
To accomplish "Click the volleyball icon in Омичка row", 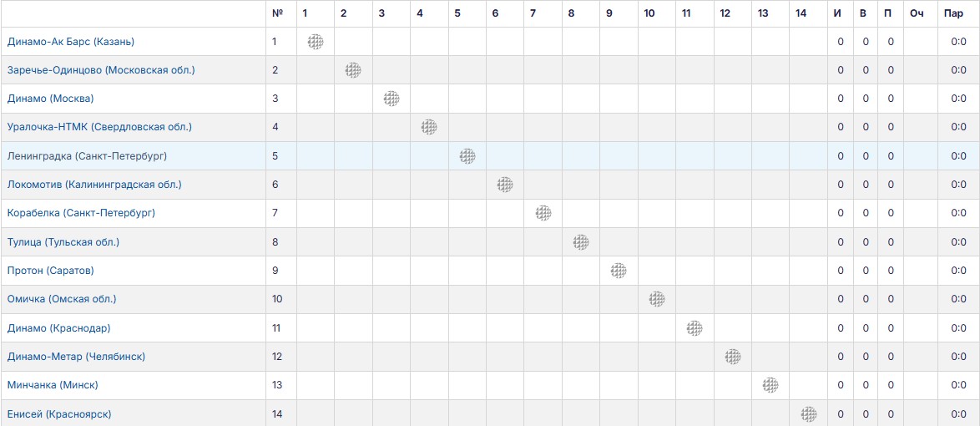I will (656, 299).
